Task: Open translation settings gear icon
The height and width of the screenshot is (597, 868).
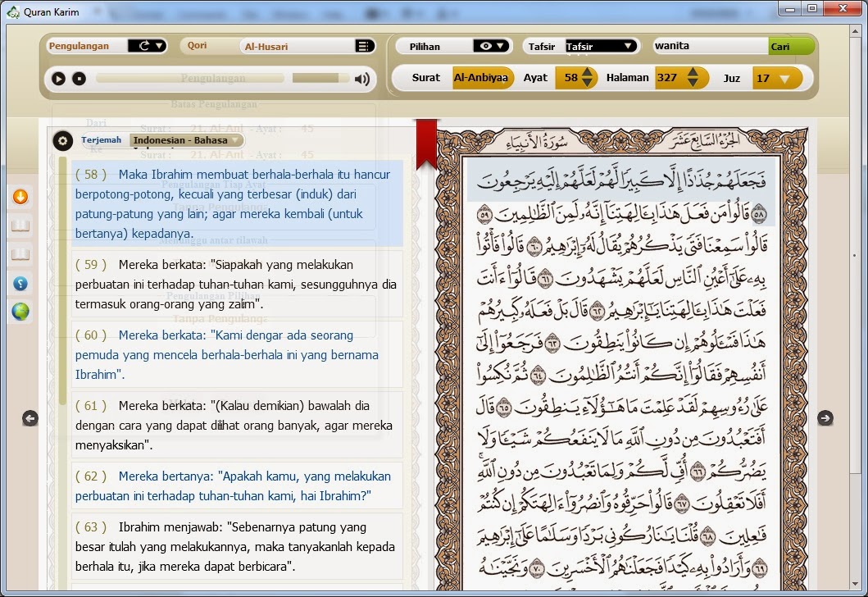Action: (62, 141)
